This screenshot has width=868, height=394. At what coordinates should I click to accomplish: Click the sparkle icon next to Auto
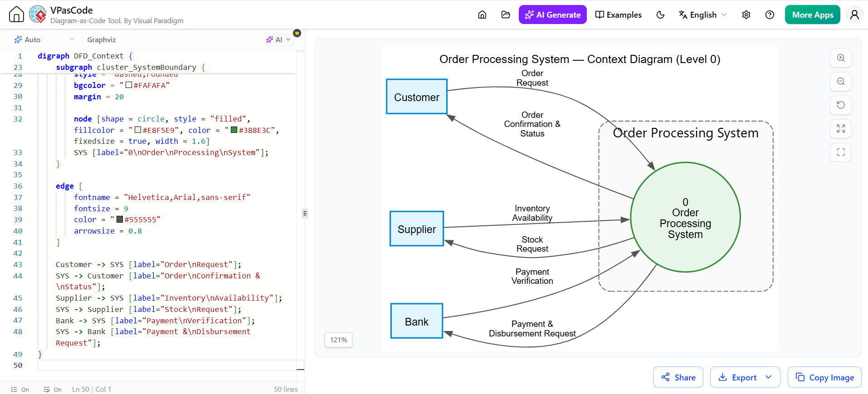[18, 39]
